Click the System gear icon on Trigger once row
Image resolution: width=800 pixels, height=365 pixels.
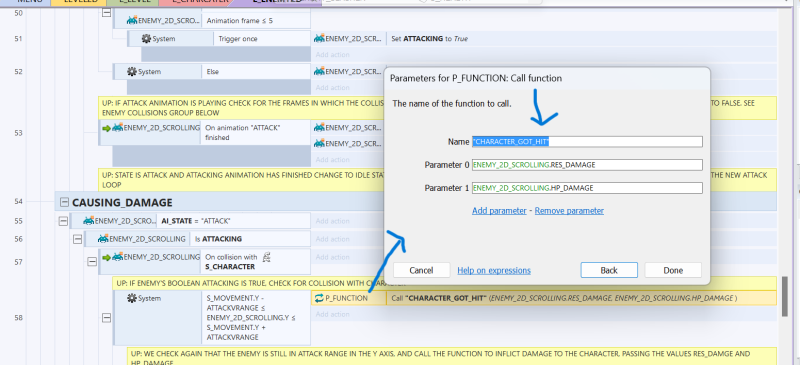[x=146, y=39]
